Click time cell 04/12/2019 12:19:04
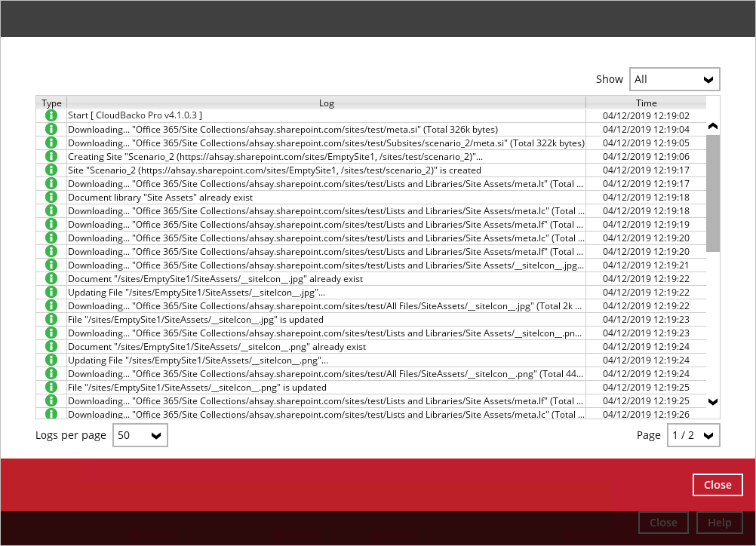 646,129
